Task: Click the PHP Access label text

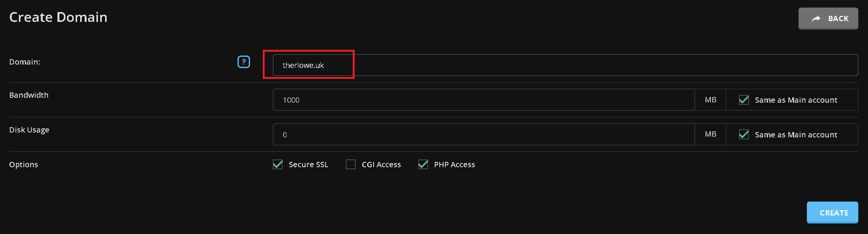Action: tap(454, 165)
